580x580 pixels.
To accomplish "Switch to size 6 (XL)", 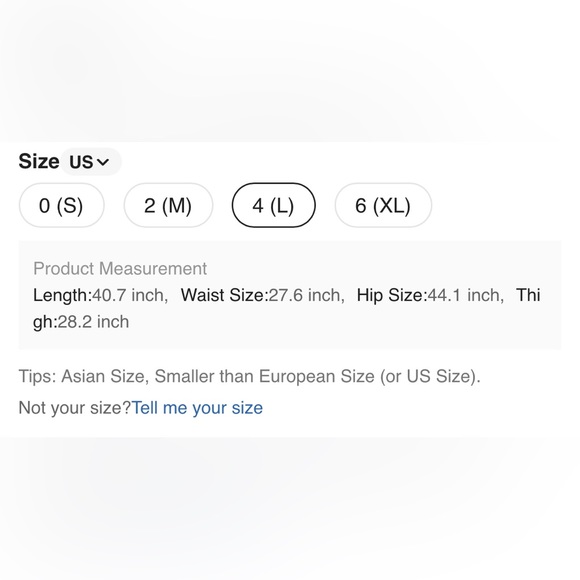I will [x=383, y=205].
